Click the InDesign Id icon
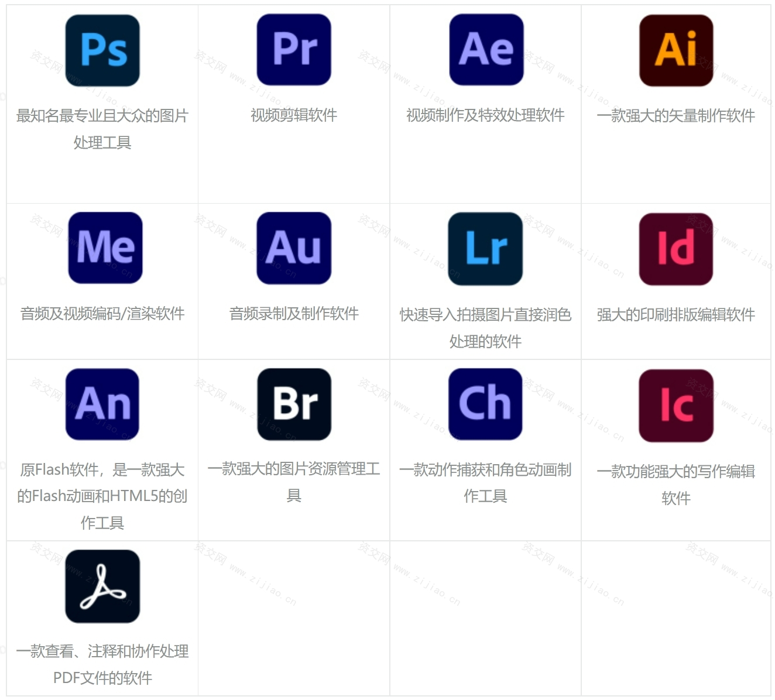Viewport: 775px width, 700px height. click(x=676, y=249)
